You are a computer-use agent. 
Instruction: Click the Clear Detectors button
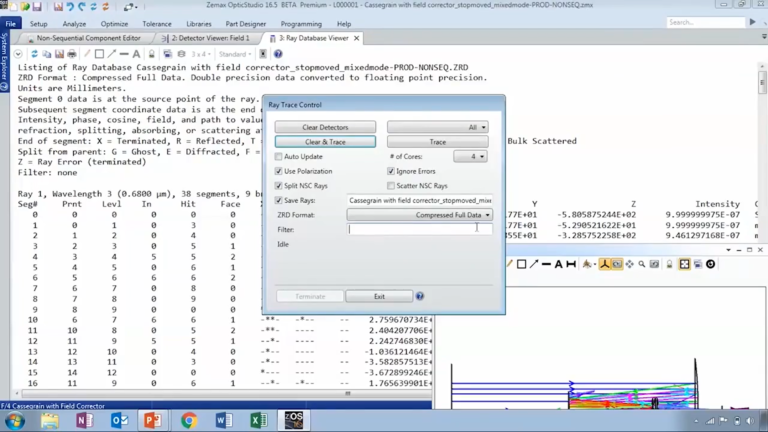325,127
